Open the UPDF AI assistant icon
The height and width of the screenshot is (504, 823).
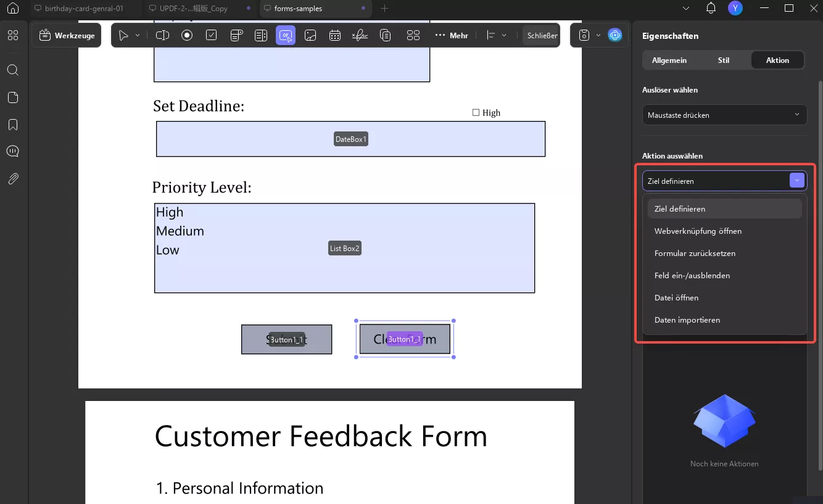pos(615,35)
